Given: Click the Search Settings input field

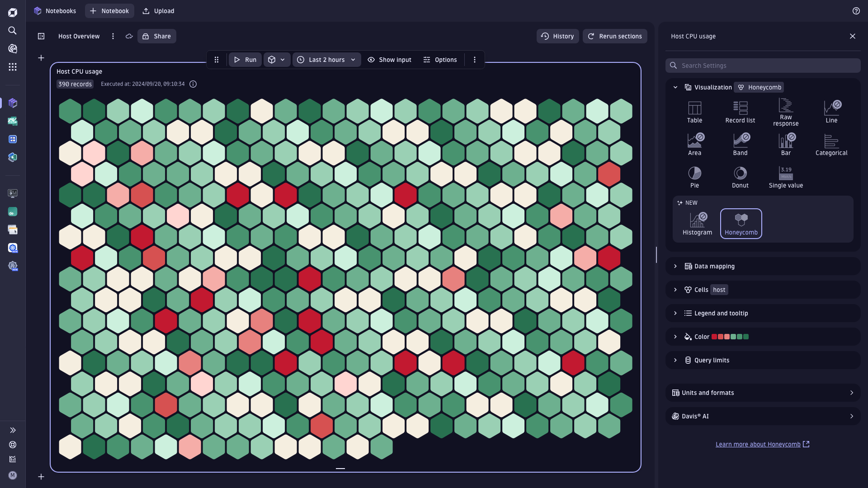Looking at the screenshot, I should (763, 65).
